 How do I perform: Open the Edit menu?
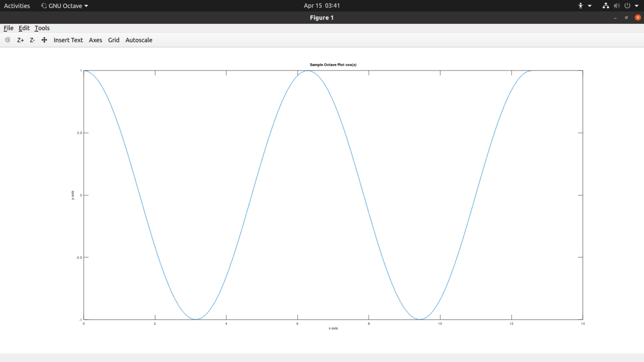click(24, 28)
